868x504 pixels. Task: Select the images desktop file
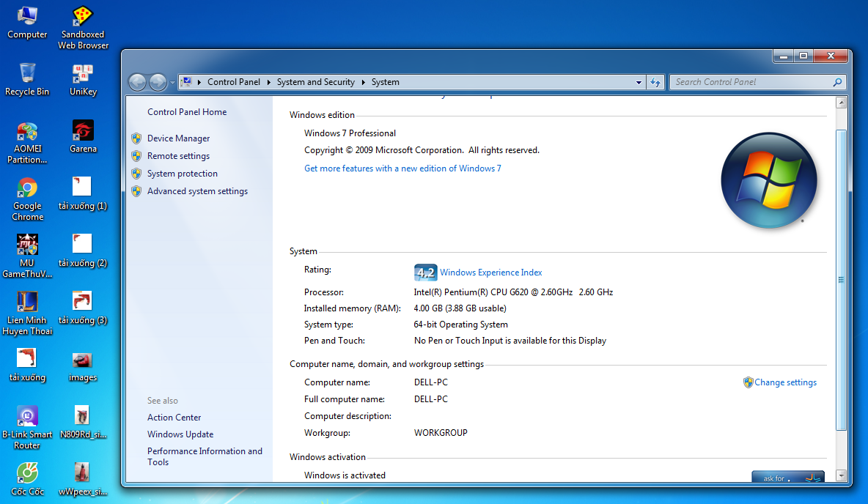tap(83, 366)
